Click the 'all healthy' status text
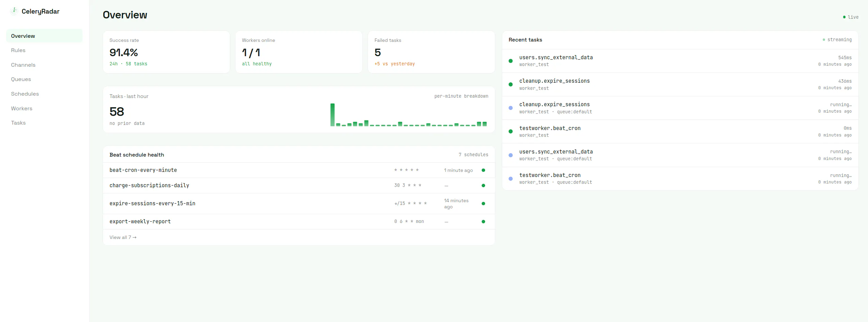Viewport: 868px width, 322px height. 257,64
